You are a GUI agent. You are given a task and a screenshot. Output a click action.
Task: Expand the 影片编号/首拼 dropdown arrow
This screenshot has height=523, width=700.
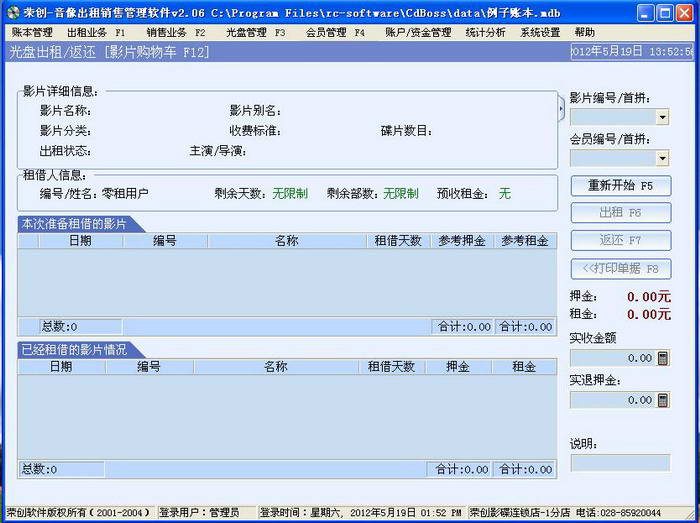click(662, 117)
